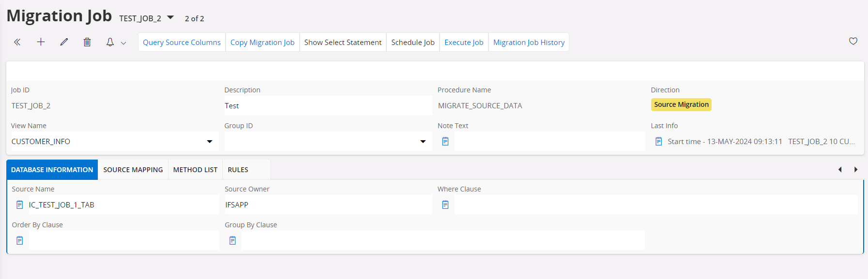Switch to the Method List tab

click(195, 170)
